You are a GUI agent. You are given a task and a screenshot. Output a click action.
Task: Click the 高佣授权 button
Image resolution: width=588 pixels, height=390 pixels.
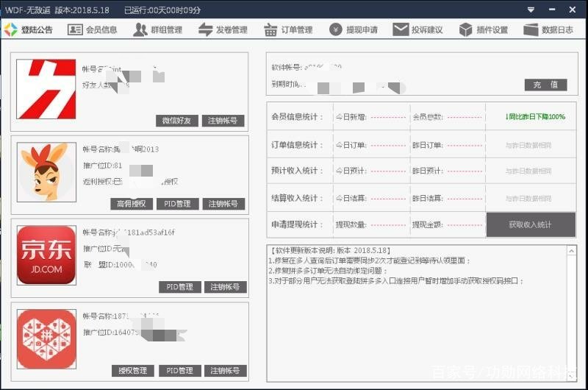tap(132, 204)
